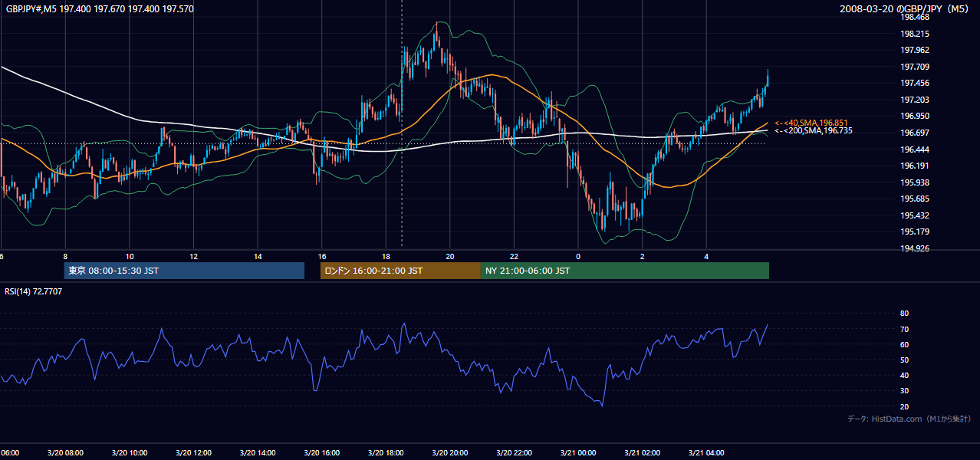Image resolution: width=980 pixels, height=460 pixels.
Task: Click the bottom time label 3/20 12:00
Action: (193, 453)
